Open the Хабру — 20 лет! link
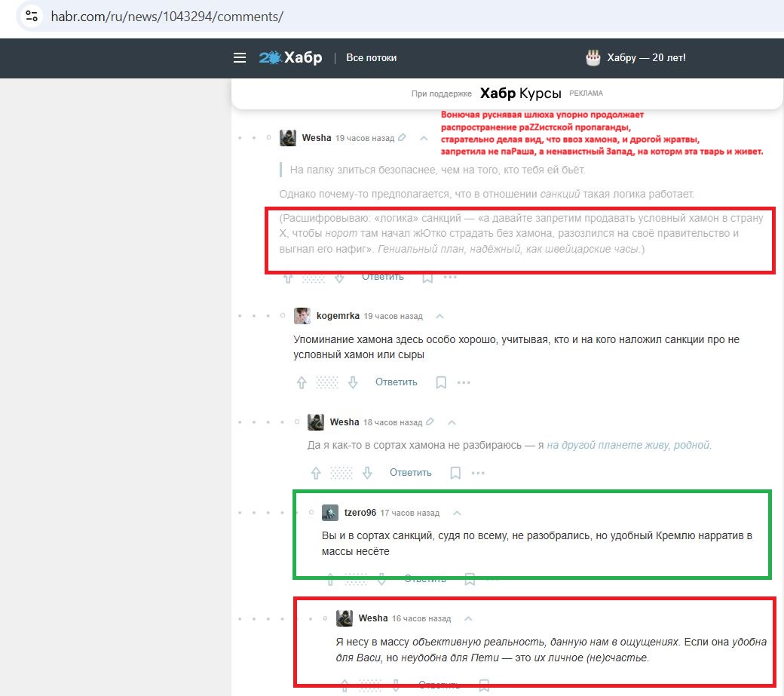The image size is (784, 696). click(646, 58)
